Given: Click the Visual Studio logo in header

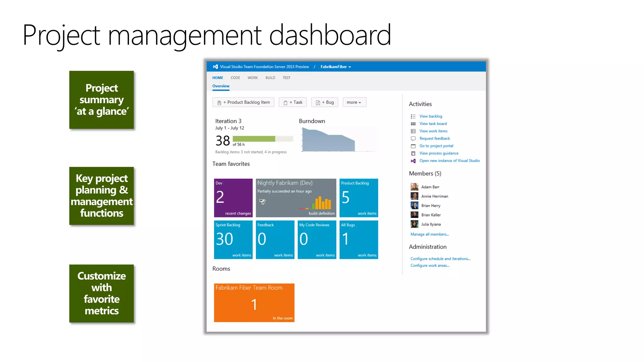Looking at the screenshot, I should [215, 67].
